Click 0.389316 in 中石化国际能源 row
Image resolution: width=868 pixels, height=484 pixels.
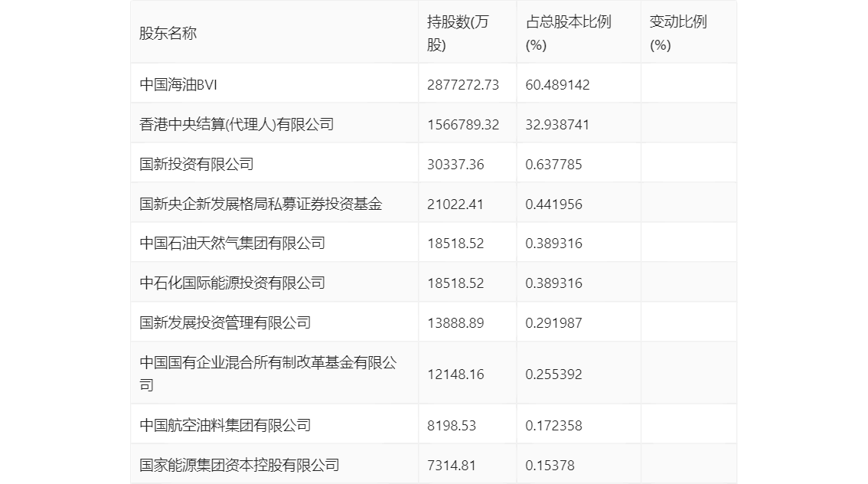pos(553,283)
